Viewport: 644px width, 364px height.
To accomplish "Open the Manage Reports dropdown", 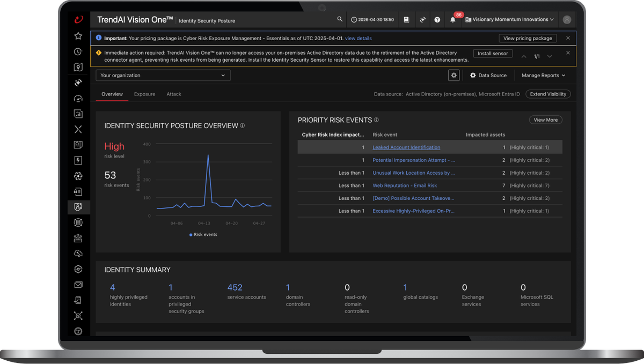I will 543,76.
